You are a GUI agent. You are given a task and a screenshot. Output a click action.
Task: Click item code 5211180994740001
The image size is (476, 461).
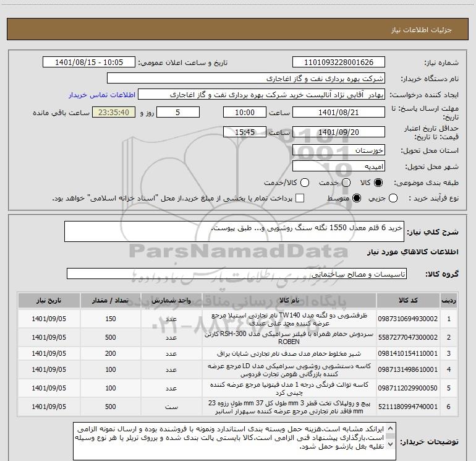408,407
